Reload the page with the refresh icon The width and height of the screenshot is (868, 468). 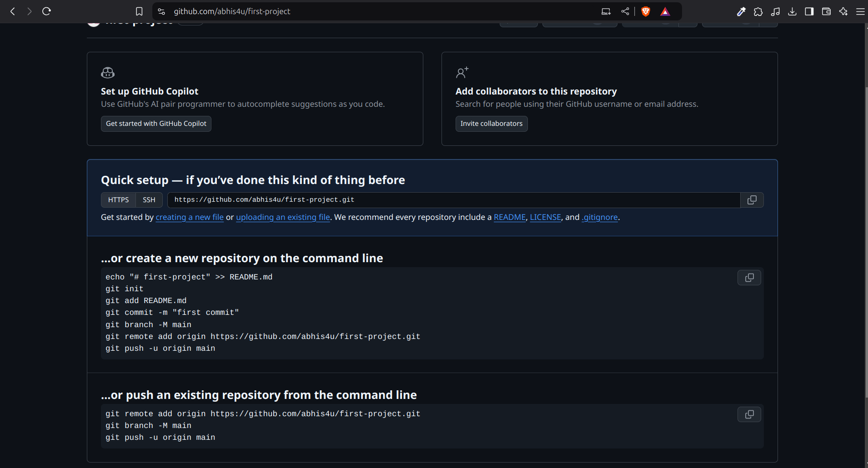click(x=46, y=11)
